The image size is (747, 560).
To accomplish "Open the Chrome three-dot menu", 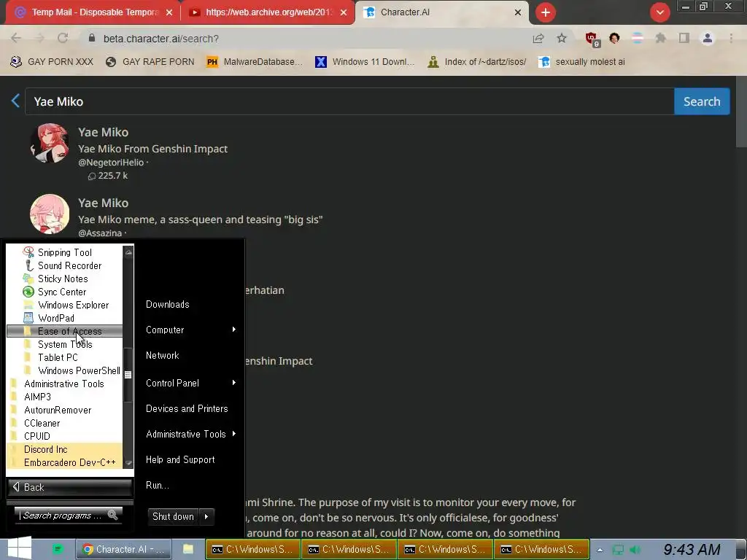I will pos(731,38).
